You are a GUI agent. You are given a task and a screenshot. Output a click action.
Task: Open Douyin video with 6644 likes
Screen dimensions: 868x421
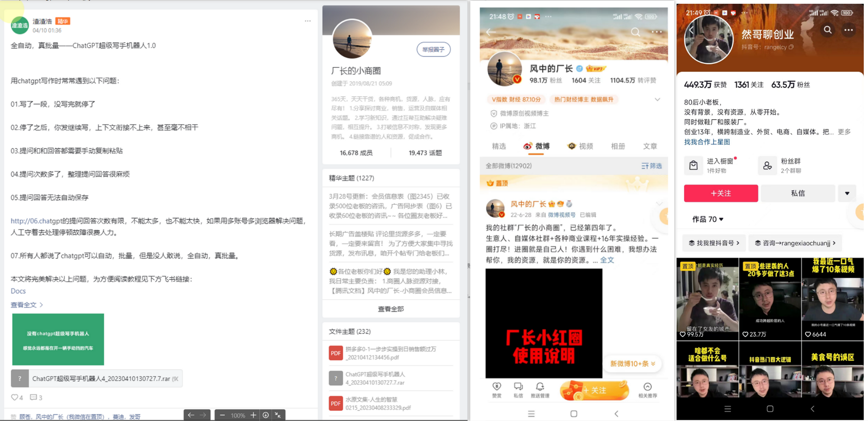point(832,299)
